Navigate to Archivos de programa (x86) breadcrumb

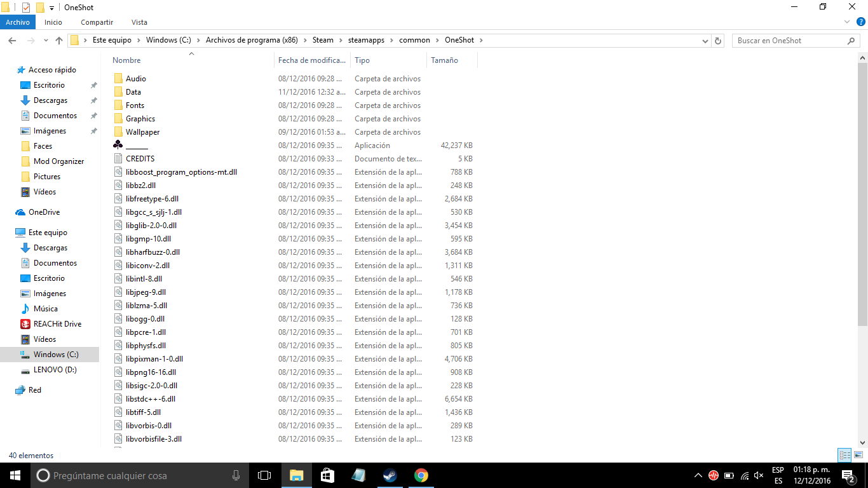click(252, 40)
